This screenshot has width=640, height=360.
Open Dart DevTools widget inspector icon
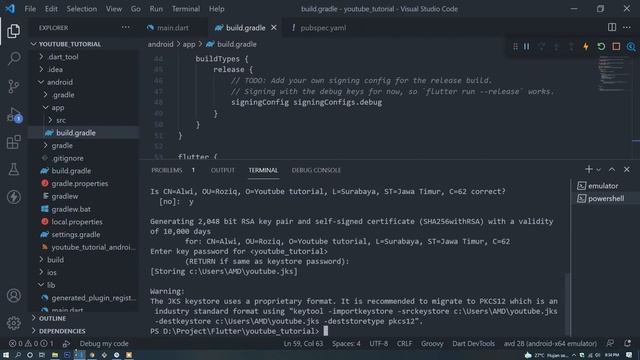tap(631, 47)
